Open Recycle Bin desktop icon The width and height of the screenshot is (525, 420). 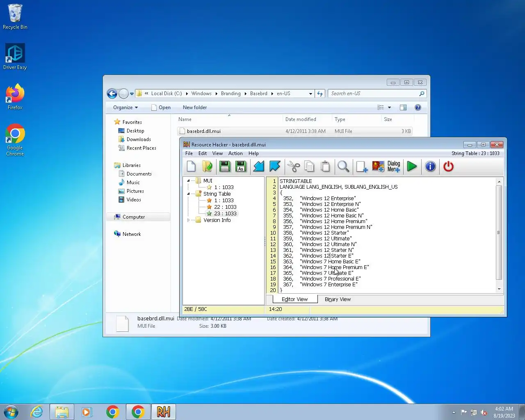coord(15,17)
